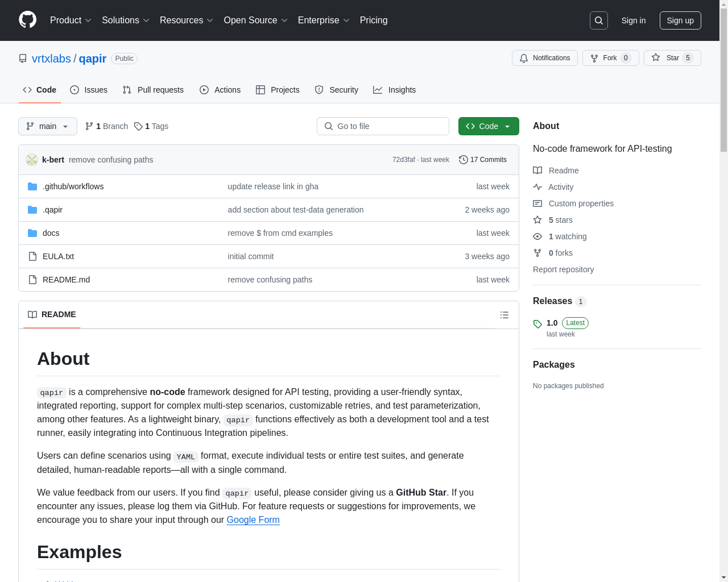
Task: Click the .github/workflows folder icon
Action: [x=32, y=186]
